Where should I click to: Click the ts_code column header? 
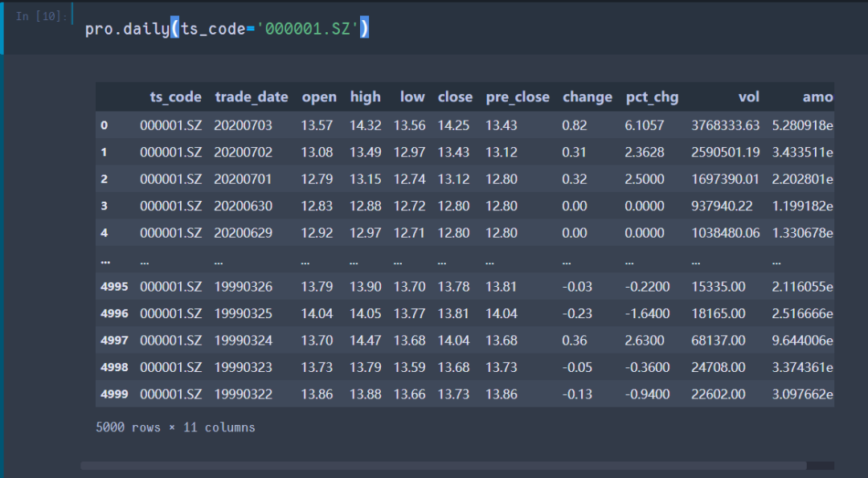pos(175,97)
